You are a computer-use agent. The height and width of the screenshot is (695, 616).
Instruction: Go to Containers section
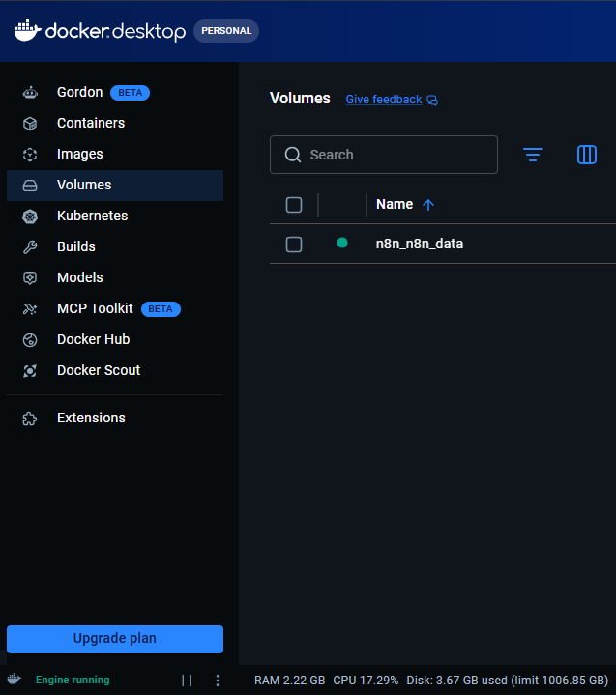(115, 123)
